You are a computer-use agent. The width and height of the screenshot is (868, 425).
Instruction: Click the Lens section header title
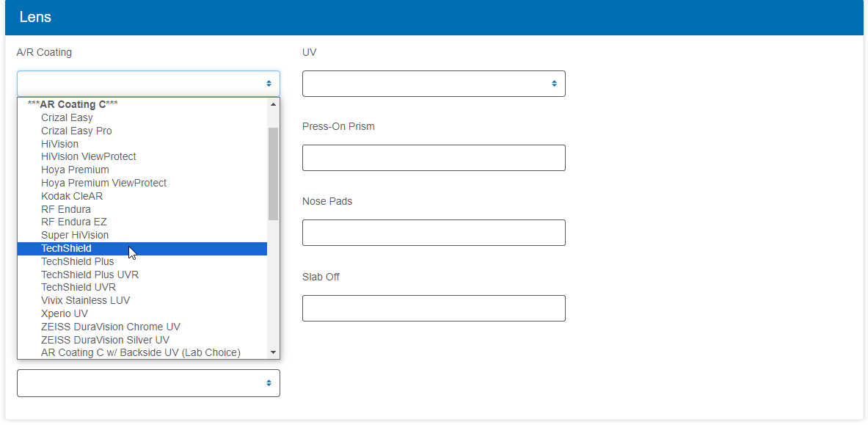click(35, 17)
